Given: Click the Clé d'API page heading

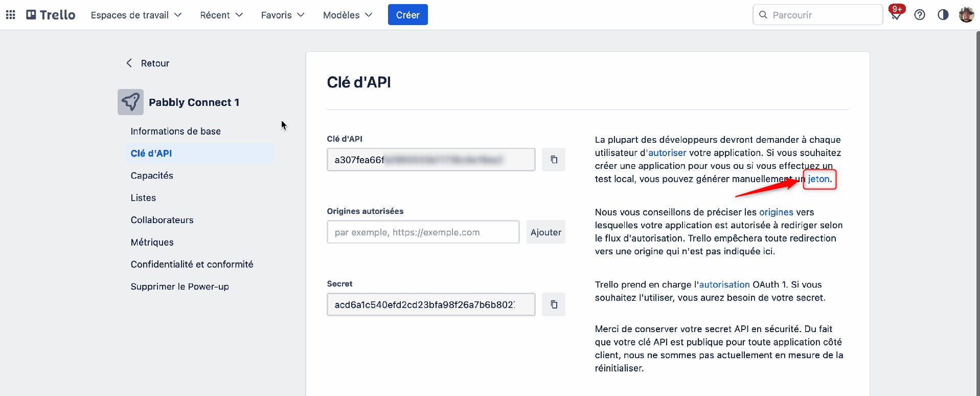Looking at the screenshot, I should (359, 82).
